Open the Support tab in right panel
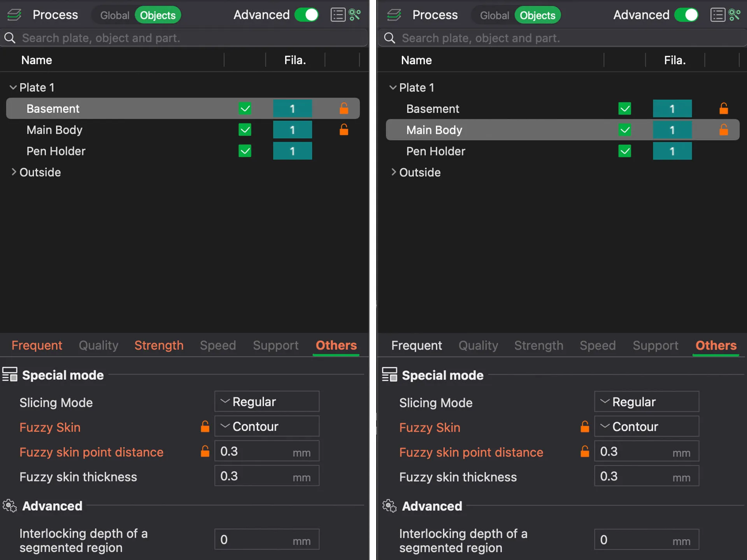747x560 pixels. [655, 345]
